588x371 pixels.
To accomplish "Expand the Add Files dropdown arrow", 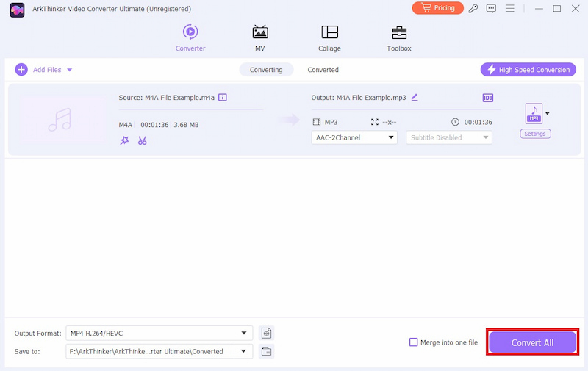I will pos(69,70).
